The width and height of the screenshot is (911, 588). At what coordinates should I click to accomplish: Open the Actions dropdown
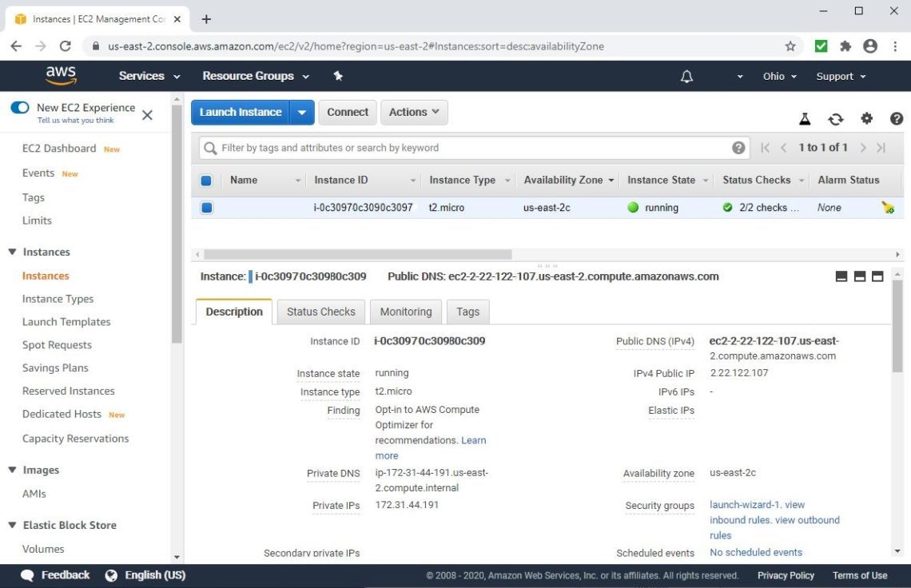414,112
